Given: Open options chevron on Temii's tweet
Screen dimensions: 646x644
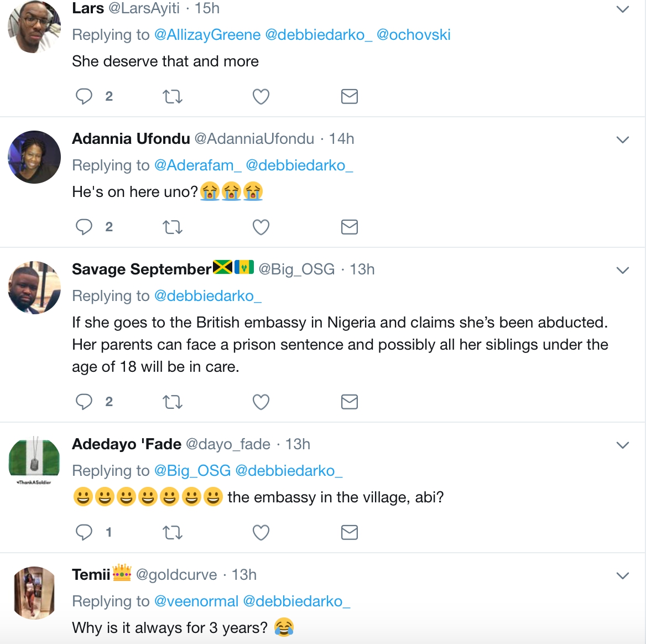Looking at the screenshot, I should click(623, 576).
